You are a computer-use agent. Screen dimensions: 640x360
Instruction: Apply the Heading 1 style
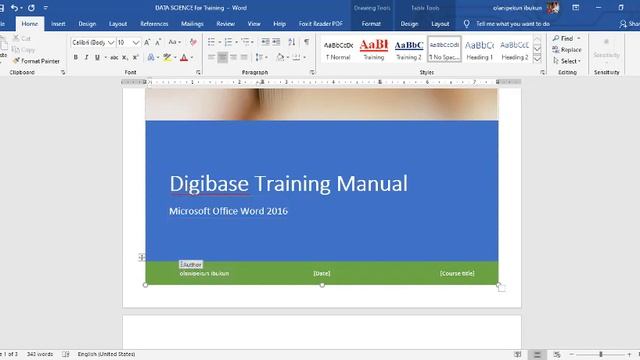480,49
